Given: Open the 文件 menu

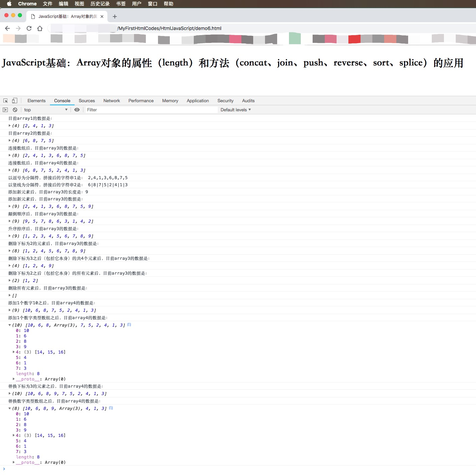Looking at the screenshot, I should (48, 4).
